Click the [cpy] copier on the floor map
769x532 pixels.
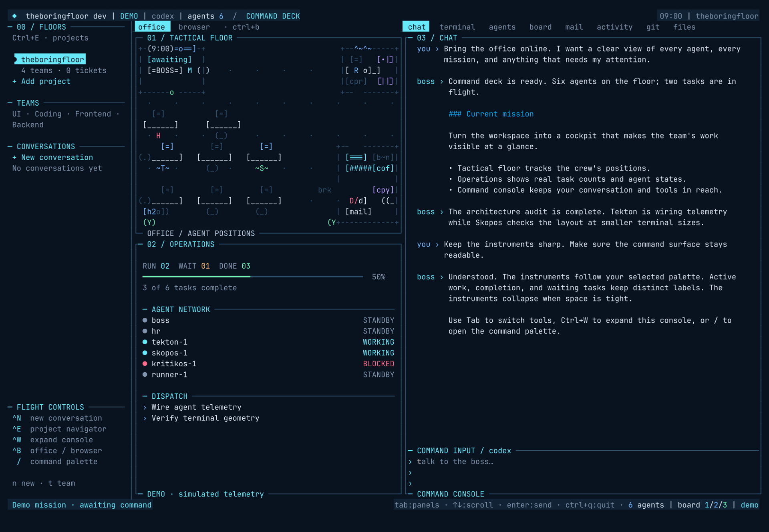coord(383,190)
